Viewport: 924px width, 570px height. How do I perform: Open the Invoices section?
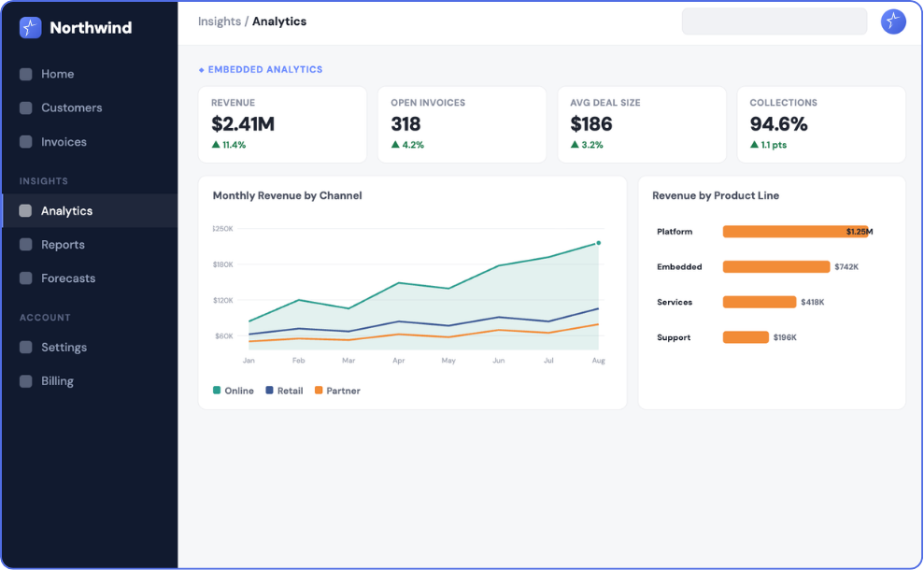[90, 142]
